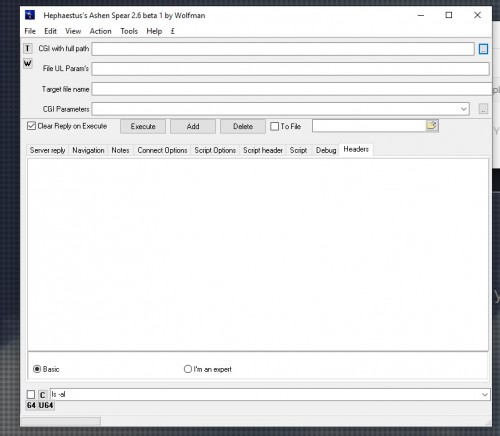This screenshot has height=436, width=500.
Task: Open the Tools menu
Action: (x=129, y=31)
